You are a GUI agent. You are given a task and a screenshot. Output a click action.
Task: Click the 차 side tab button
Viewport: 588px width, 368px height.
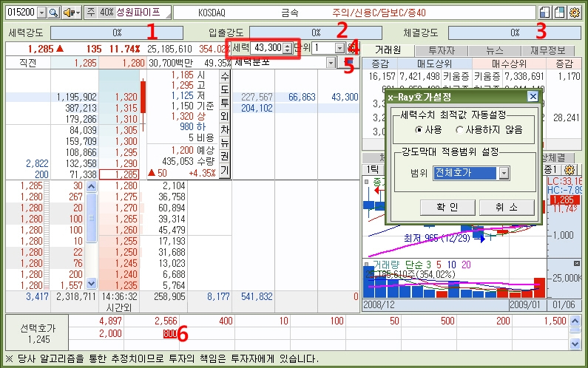point(225,129)
